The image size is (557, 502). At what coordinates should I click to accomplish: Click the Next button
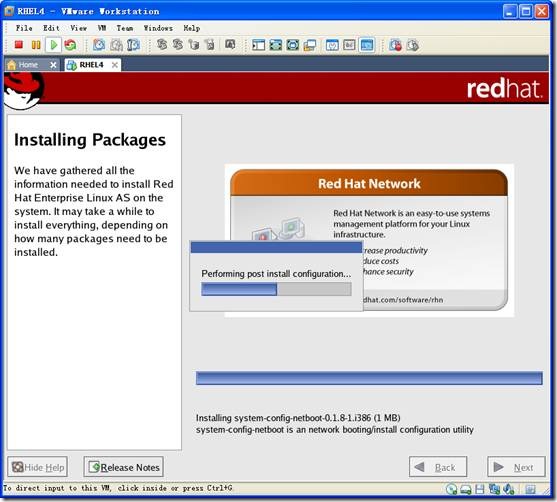[x=516, y=467]
